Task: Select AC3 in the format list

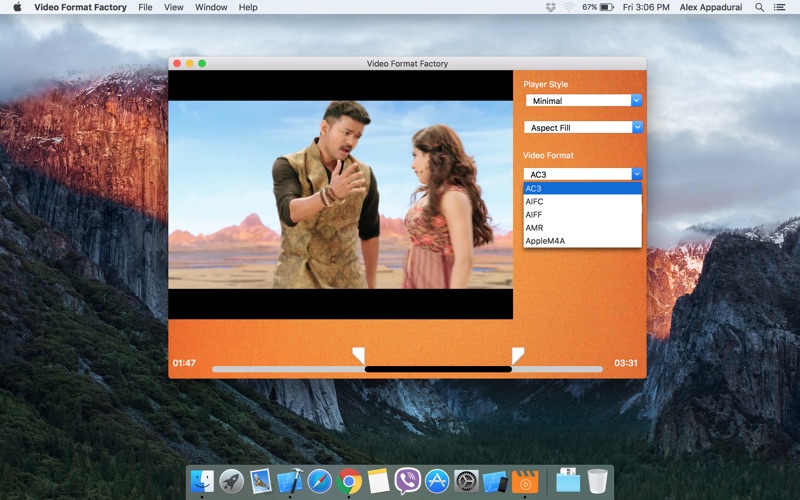Action: tap(582, 188)
